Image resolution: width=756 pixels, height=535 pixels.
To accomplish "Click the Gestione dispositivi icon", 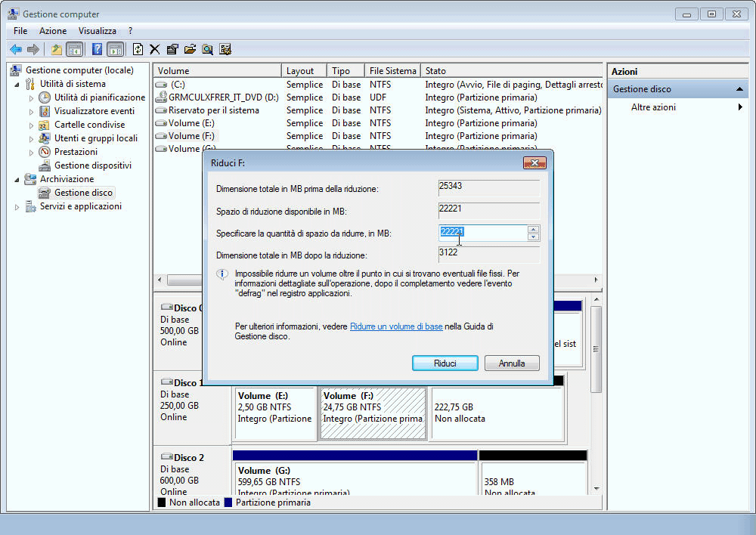I will 45,165.
